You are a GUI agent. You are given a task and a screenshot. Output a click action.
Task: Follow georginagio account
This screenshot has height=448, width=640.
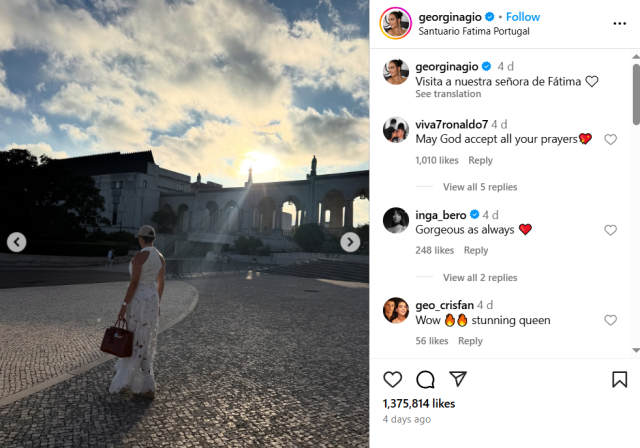[523, 17]
